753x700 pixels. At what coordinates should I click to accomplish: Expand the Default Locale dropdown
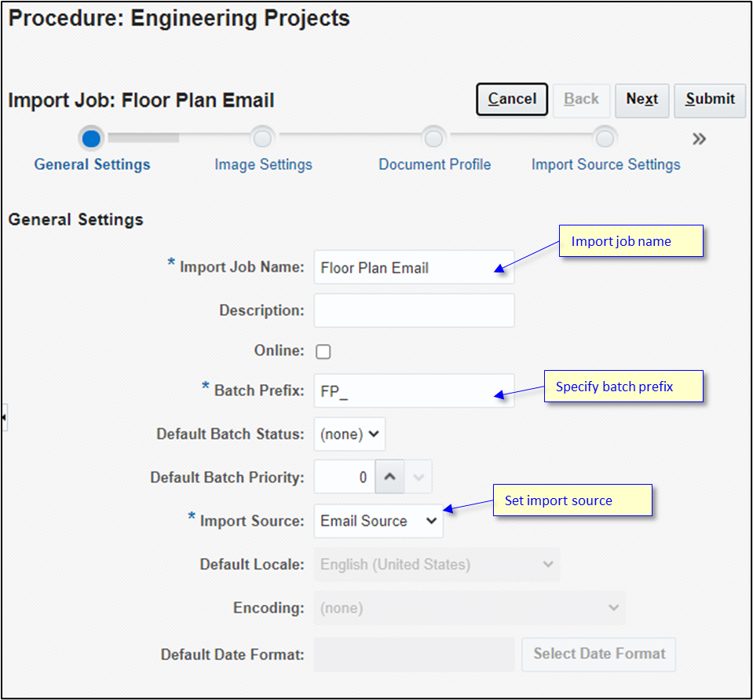437,564
